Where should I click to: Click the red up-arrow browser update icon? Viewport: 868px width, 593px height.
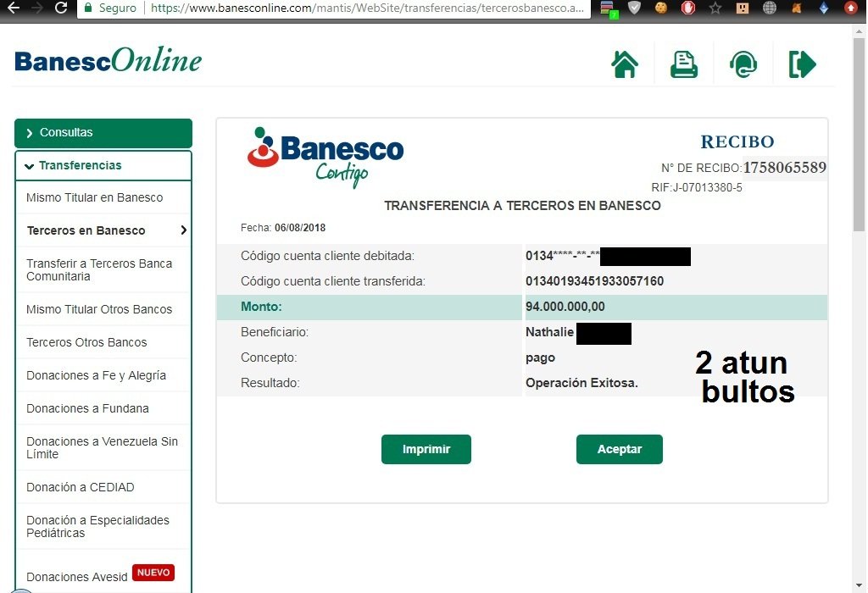[851, 8]
